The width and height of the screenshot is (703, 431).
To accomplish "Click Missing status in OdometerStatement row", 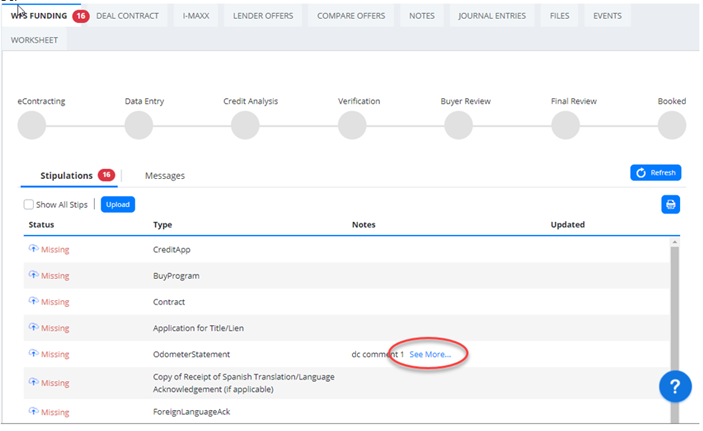I will coord(55,354).
